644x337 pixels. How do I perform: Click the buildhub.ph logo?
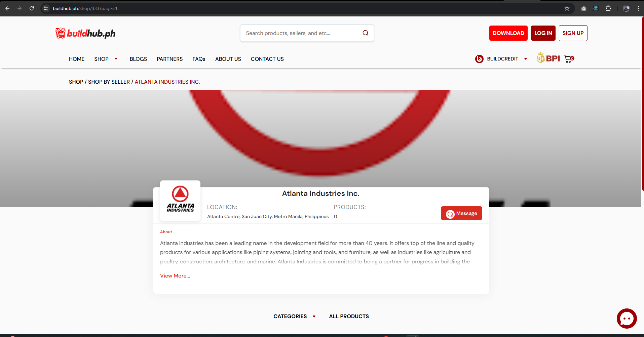[85, 33]
